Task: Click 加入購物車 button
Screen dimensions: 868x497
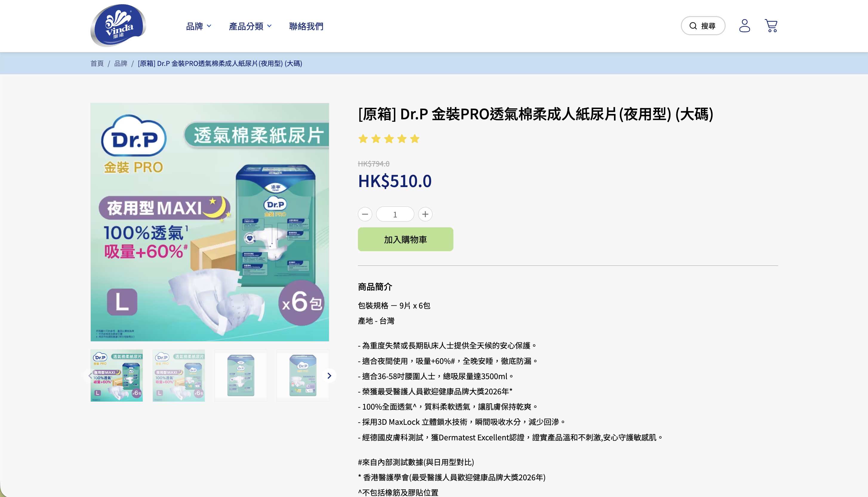Action: [405, 239]
